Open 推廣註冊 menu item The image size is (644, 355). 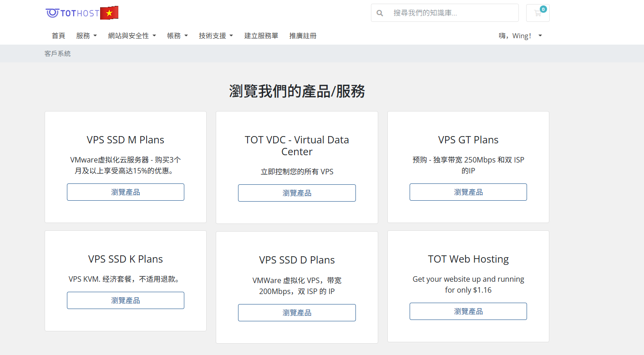pyautogui.click(x=303, y=36)
